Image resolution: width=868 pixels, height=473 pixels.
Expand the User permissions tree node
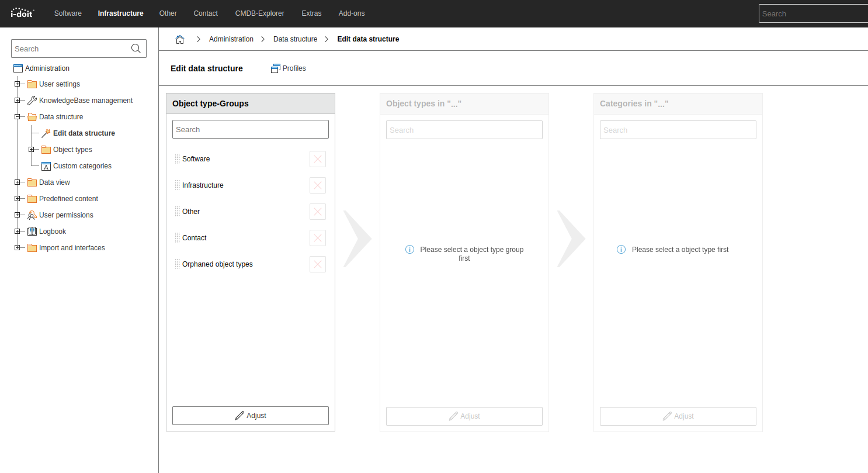pyautogui.click(x=17, y=215)
